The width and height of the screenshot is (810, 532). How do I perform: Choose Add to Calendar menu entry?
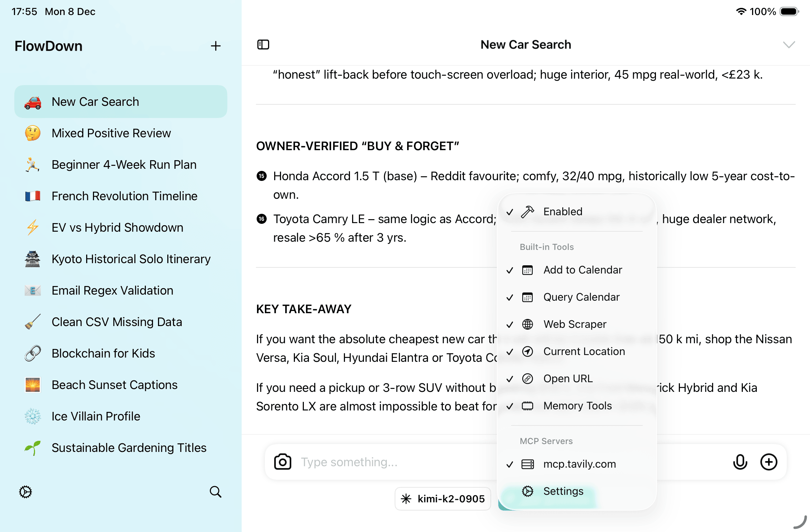pos(582,270)
